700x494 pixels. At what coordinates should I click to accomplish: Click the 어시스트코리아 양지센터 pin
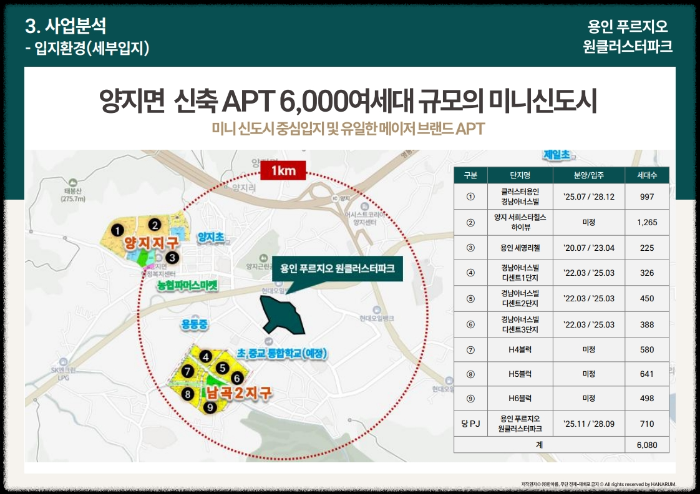pos(365,207)
